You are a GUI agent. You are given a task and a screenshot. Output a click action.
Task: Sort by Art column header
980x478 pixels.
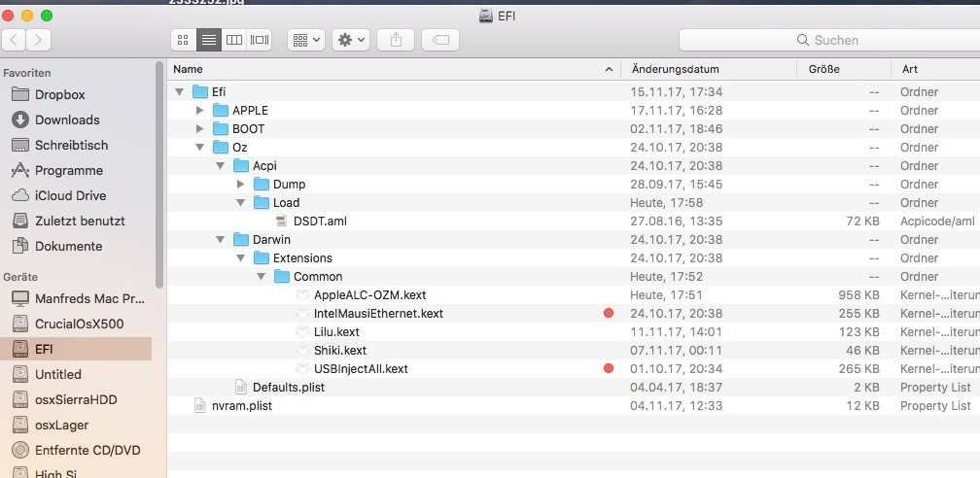(935, 69)
